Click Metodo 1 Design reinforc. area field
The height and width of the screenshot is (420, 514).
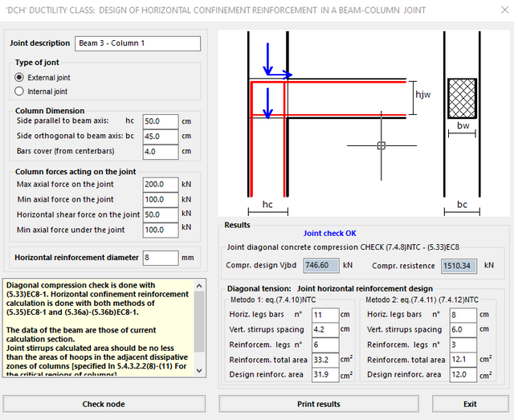[x=325, y=374]
